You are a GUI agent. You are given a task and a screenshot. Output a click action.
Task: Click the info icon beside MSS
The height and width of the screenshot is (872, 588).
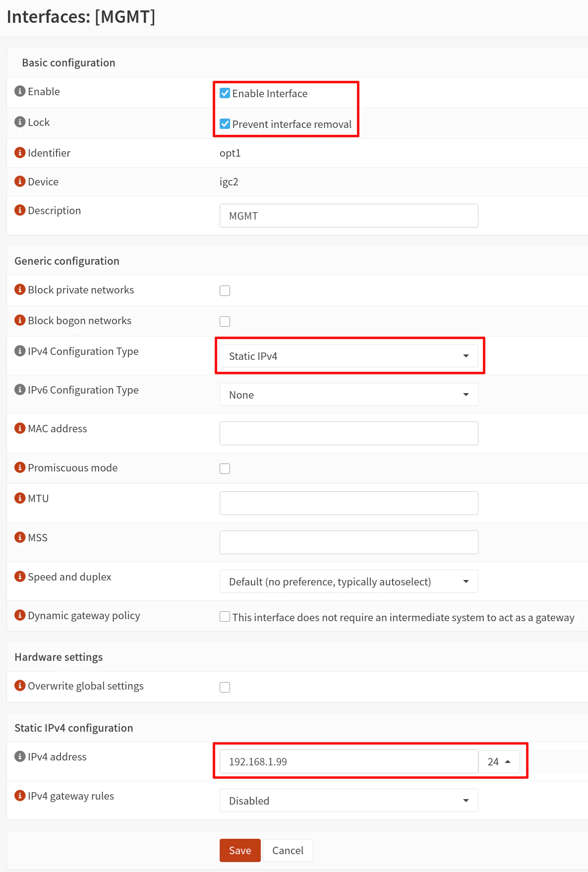pyautogui.click(x=20, y=537)
